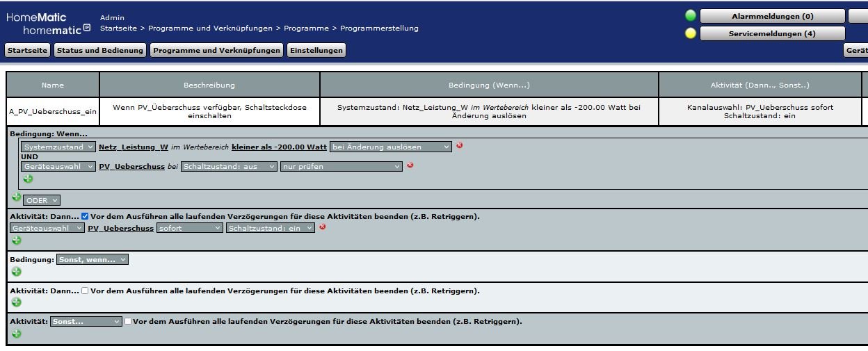The width and height of the screenshot is (868, 351).
Task: Uncheck retrigger checkbox in first 'Aktivität: Dann' section
Action: (x=85, y=216)
